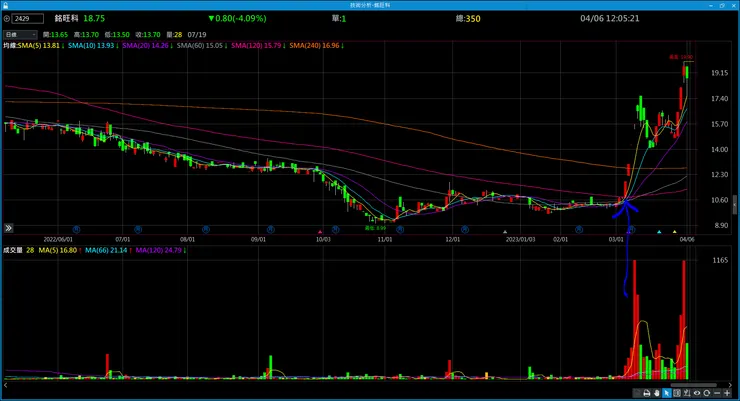Click the round add button beside stock code
740x401 pixels.
pyautogui.click(x=7, y=19)
